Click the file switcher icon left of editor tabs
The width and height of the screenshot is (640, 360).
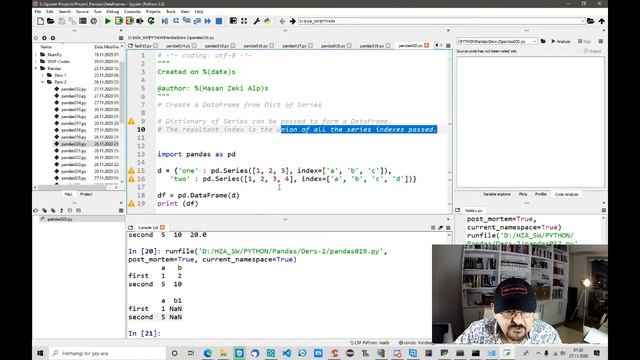131,46
